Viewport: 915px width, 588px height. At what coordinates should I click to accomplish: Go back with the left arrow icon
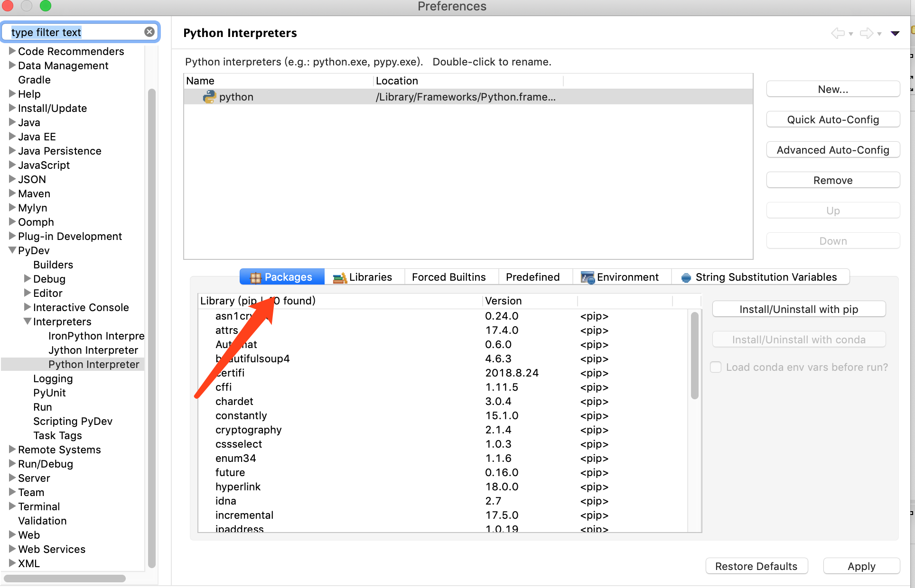[x=838, y=33]
